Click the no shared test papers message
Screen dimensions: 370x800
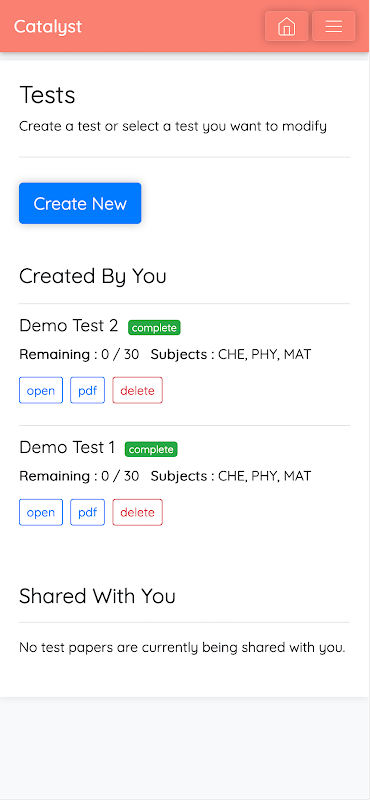point(182,647)
